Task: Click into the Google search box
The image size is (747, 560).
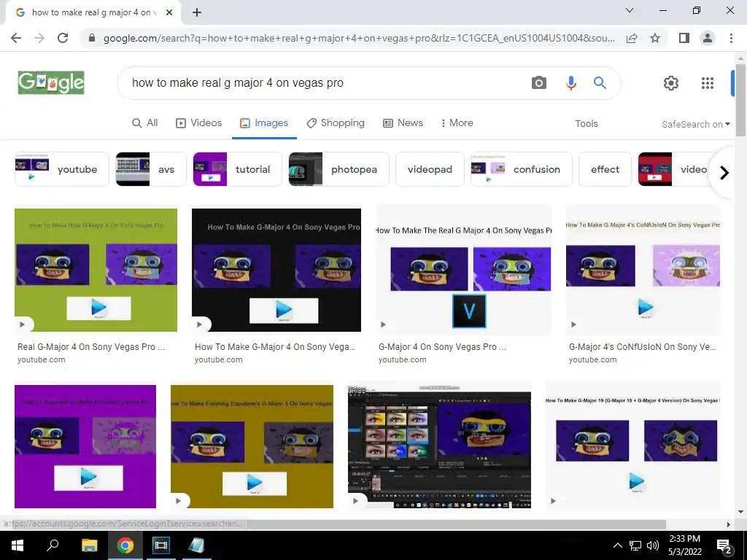Action: click(x=324, y=83)
